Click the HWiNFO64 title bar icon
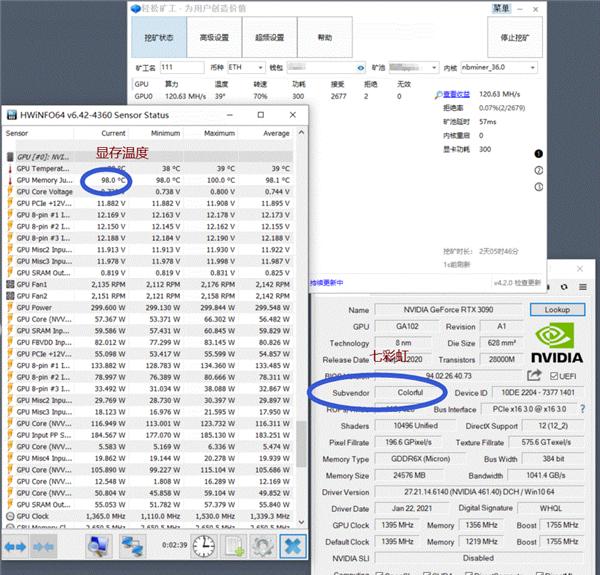Screen dimensions: 600x575 (12, 115)
